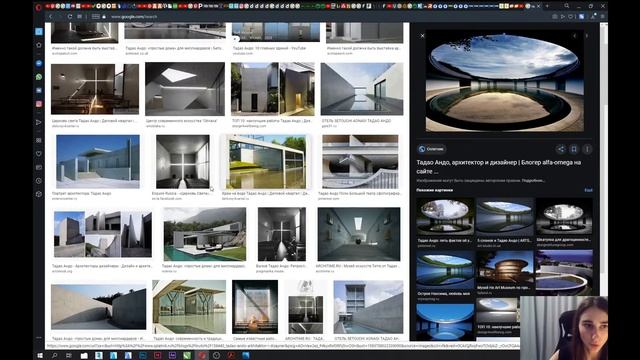Open Instagram in the Opera sidebar

[x=39, y=104]
